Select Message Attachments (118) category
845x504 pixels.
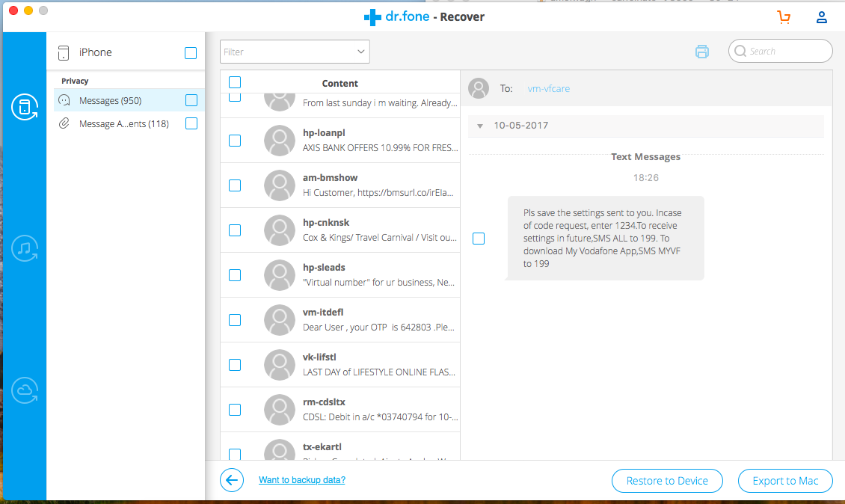(129, 123)
